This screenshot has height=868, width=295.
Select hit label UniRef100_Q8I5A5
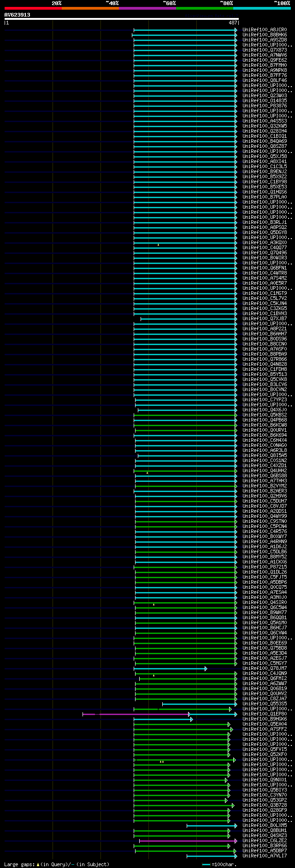[265, 456]
